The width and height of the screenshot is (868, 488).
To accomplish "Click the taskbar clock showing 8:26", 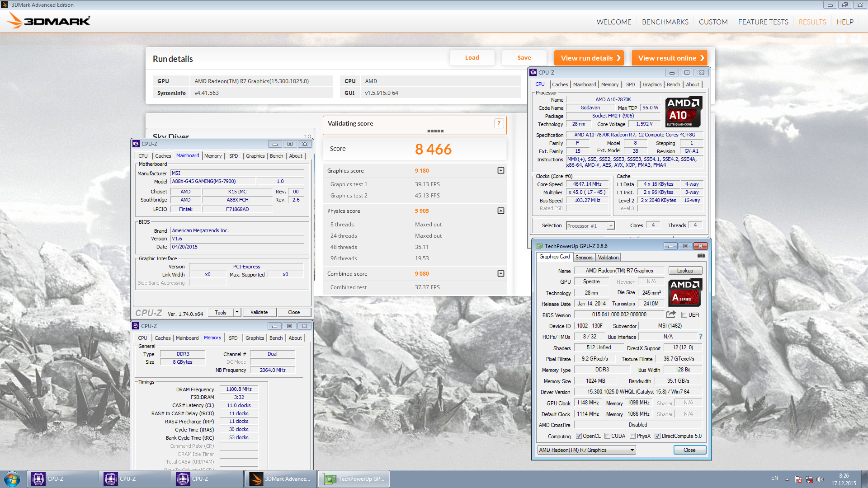I will tap(844, 479).
